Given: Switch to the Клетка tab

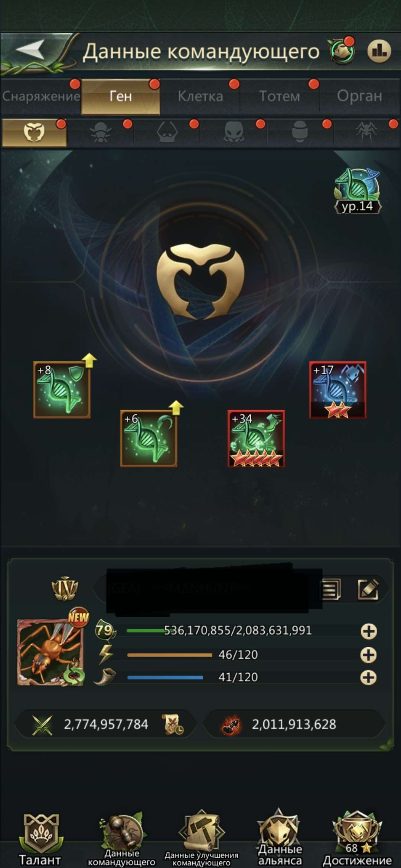Looking at the screenshot, I should click(x=200, y=96).
